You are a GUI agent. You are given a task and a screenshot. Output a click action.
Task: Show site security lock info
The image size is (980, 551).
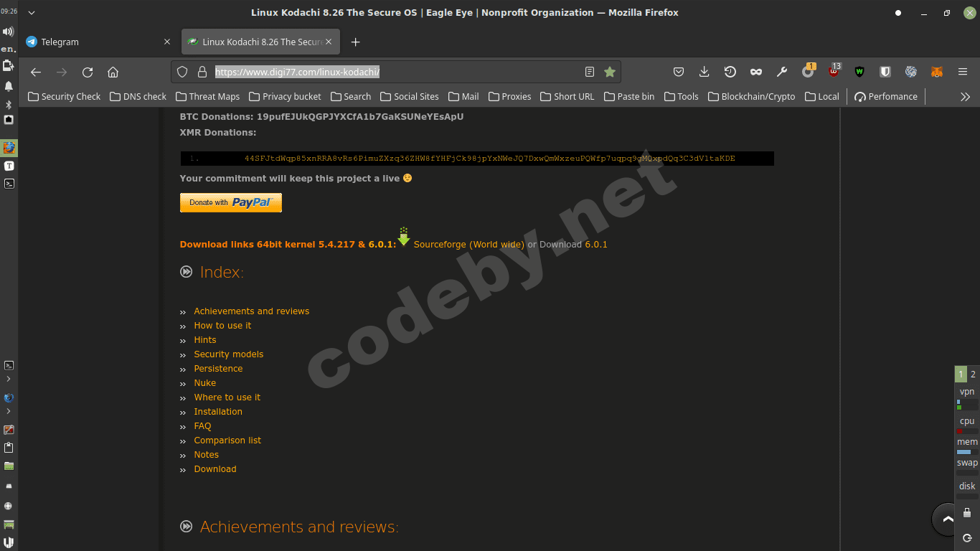tap(202, 72)
